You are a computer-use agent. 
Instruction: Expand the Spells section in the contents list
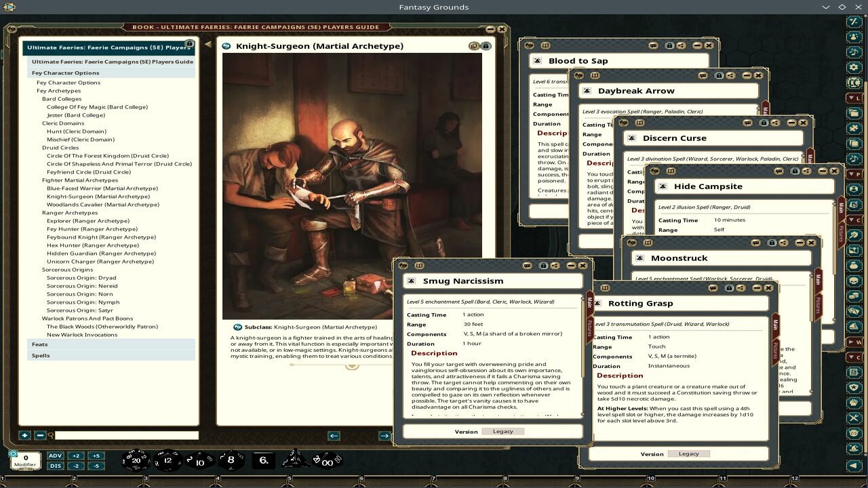[40, 355]
